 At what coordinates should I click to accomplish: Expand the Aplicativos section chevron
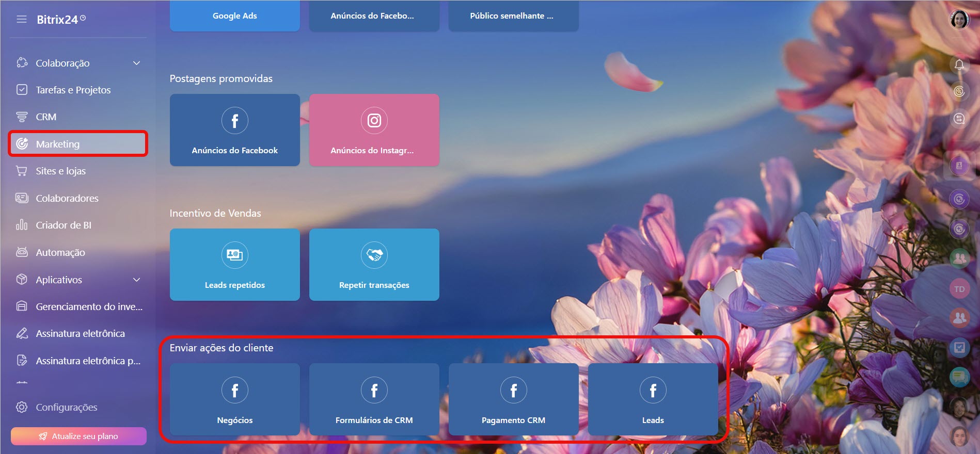point(136,280)
